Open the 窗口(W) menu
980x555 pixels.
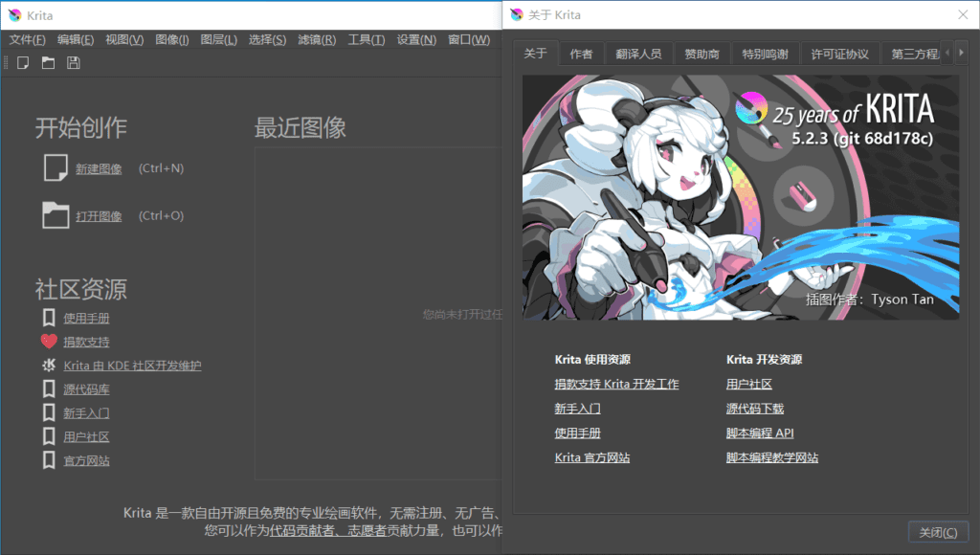pos(469,40)
